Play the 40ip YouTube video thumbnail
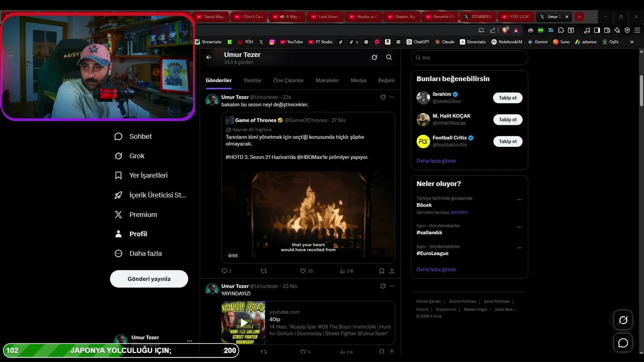Screen dimensions: 644x362 point(244,322)
